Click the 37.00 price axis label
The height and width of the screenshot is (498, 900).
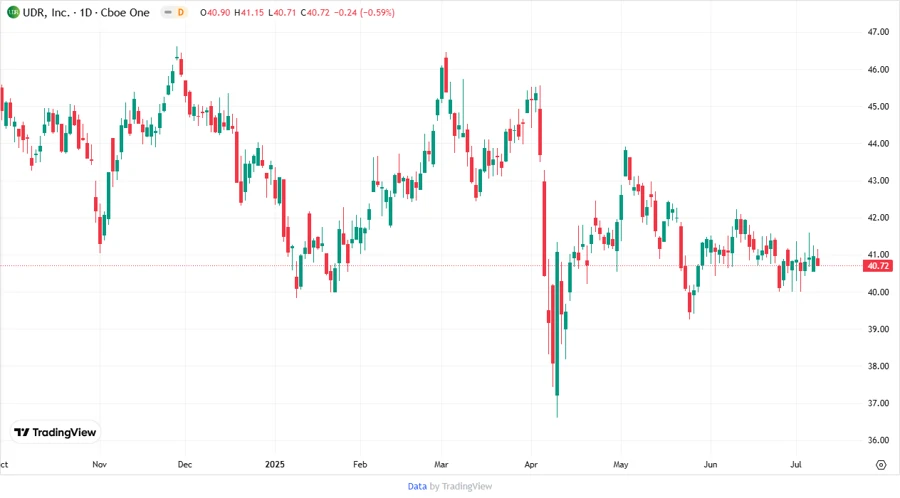[x=878, y=403]
